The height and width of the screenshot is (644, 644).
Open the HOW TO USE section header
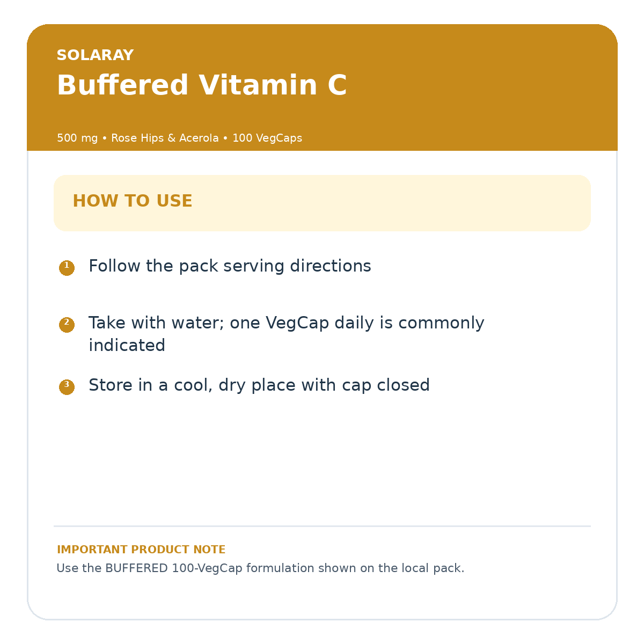(132, 201)
